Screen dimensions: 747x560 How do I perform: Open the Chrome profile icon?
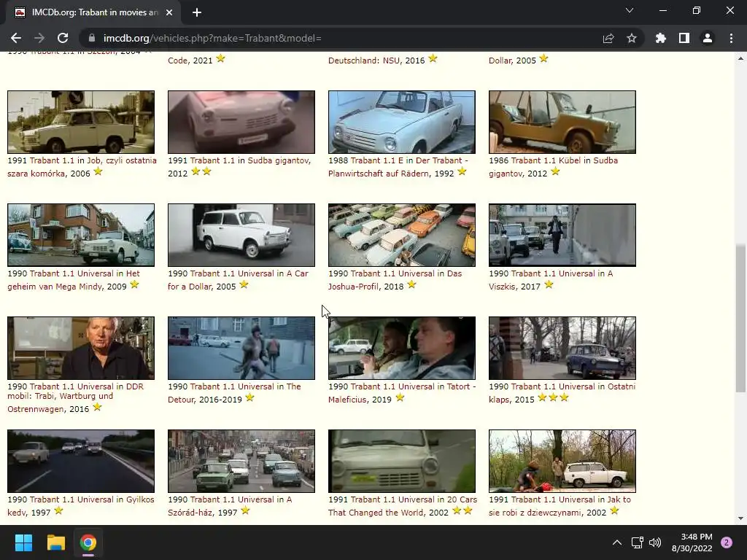pyautogui.click(x=708, y=38)
